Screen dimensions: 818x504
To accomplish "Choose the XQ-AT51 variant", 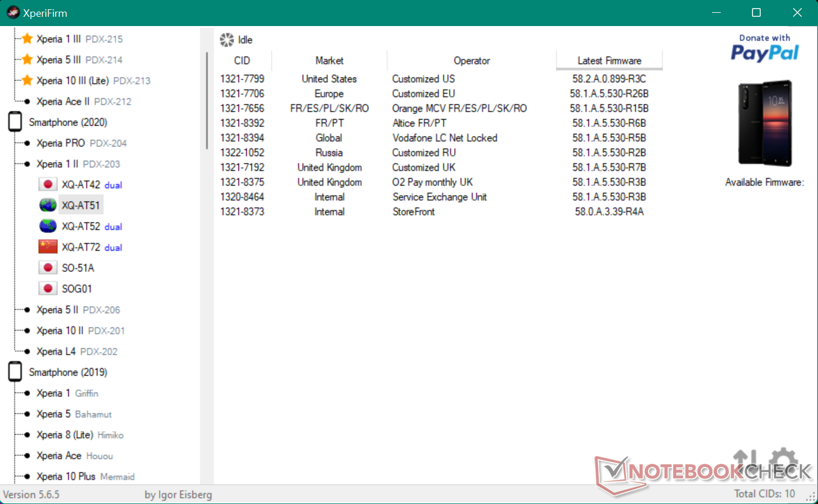I will point(81,205).
